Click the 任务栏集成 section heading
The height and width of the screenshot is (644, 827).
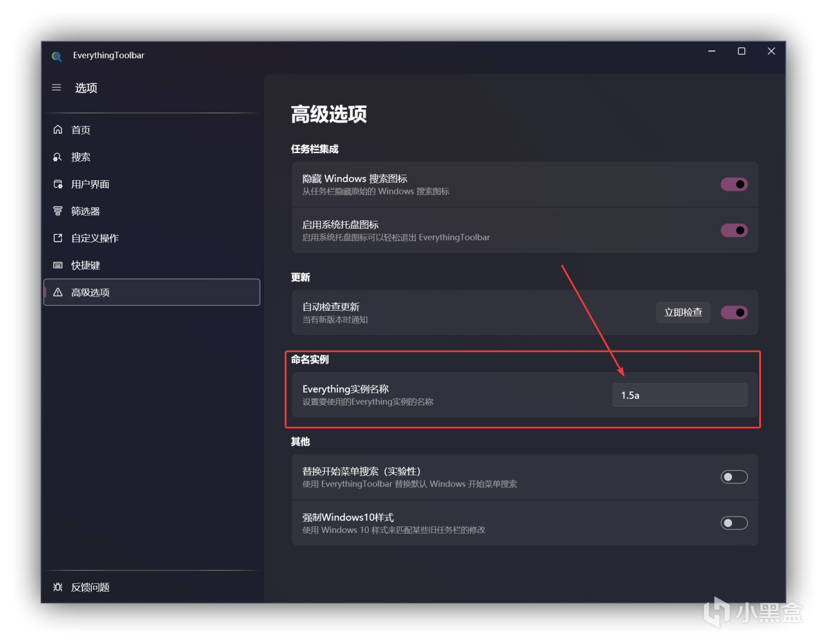point(315,149)
